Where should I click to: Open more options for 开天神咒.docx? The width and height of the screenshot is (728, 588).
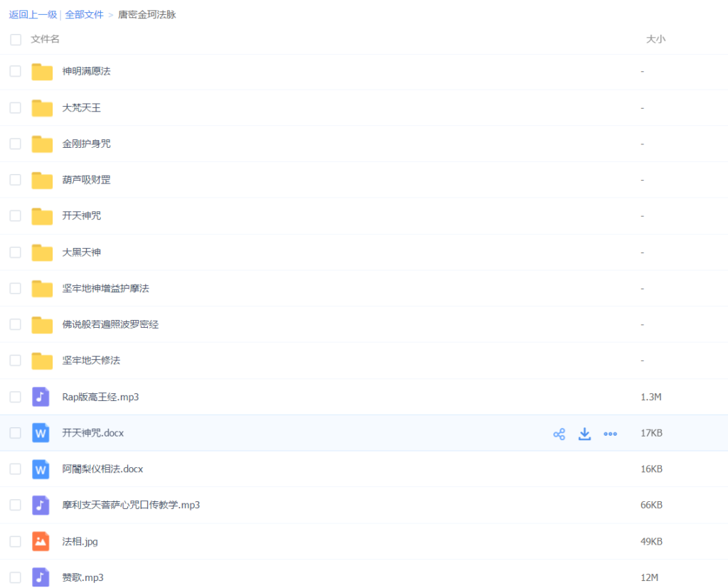coord(610,434)
